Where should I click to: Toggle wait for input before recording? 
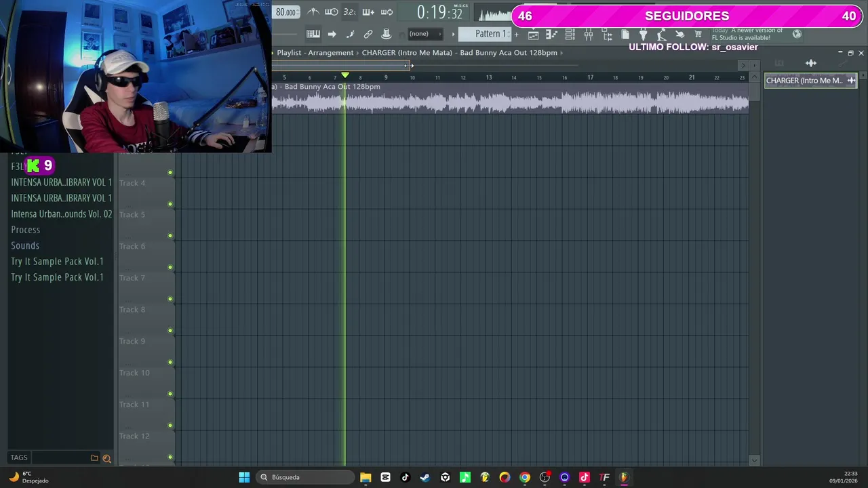[x=331, y=12]
